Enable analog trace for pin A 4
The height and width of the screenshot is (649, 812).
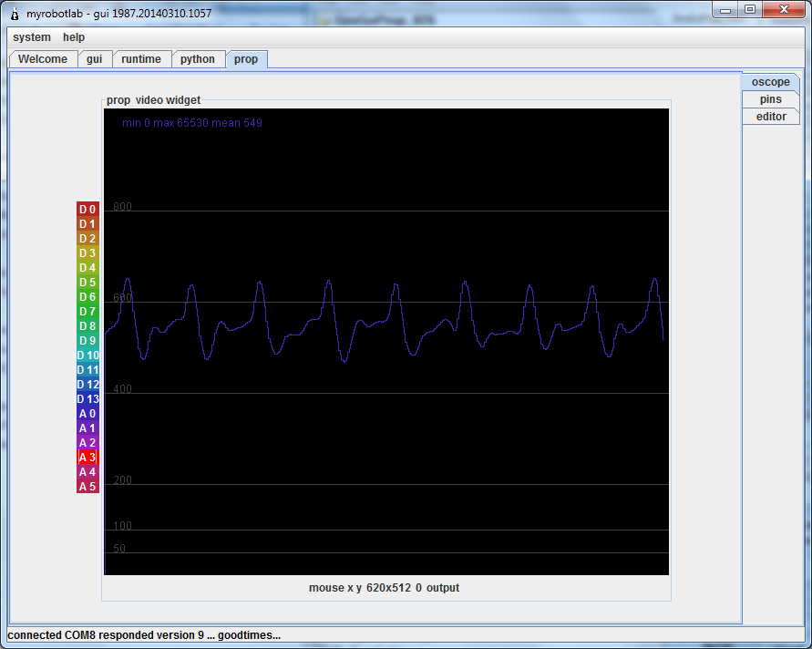[x=87, y=472]
